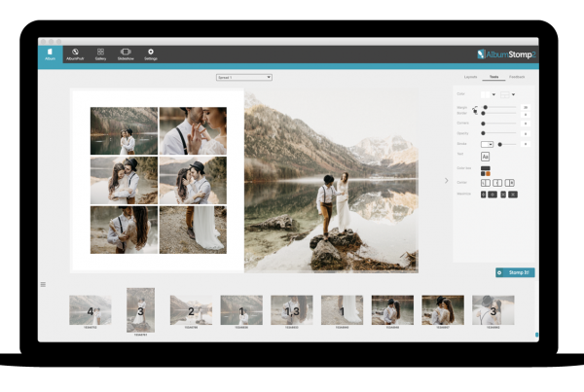Select filmstrip thumbnail numbered 4

pos(91,310)
